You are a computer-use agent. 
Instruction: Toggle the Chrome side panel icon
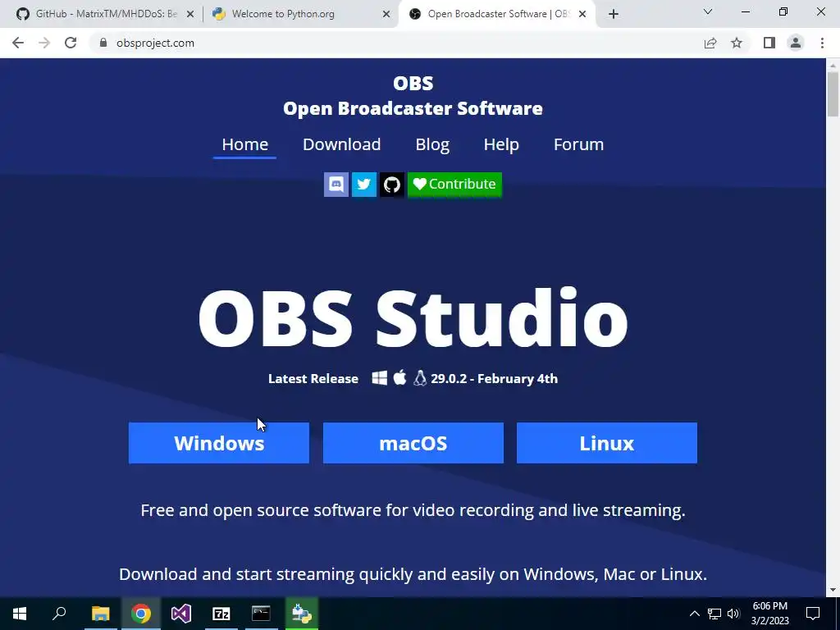click(x=769, y=43)
